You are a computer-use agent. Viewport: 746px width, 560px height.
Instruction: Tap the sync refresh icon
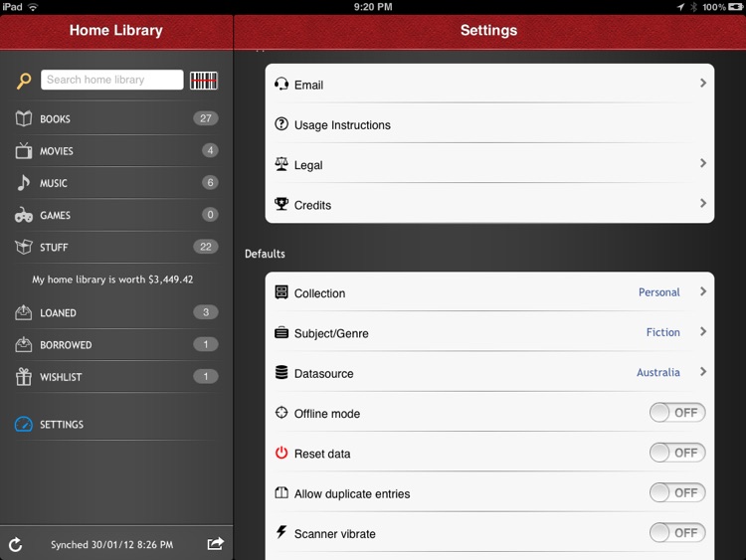16,545
